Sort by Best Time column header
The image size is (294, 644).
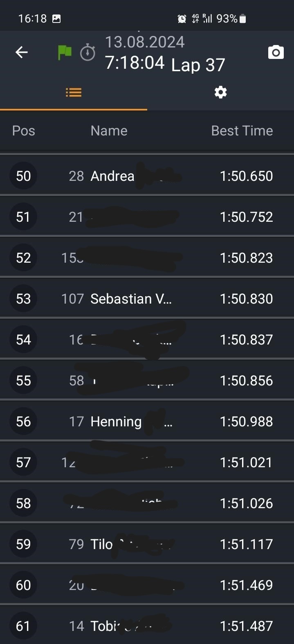coord(242,131)
